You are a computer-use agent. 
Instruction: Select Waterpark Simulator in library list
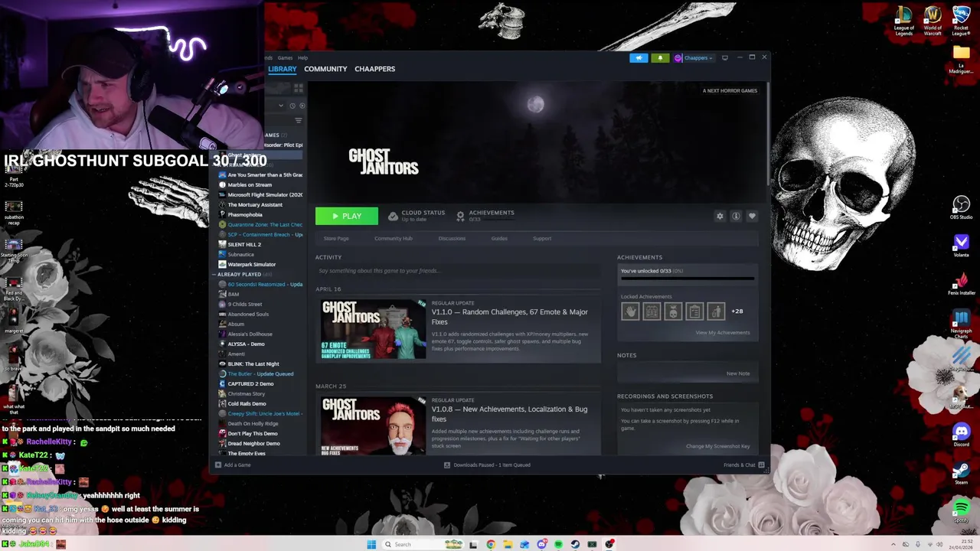pyautogui.click(x=251, y=264)
